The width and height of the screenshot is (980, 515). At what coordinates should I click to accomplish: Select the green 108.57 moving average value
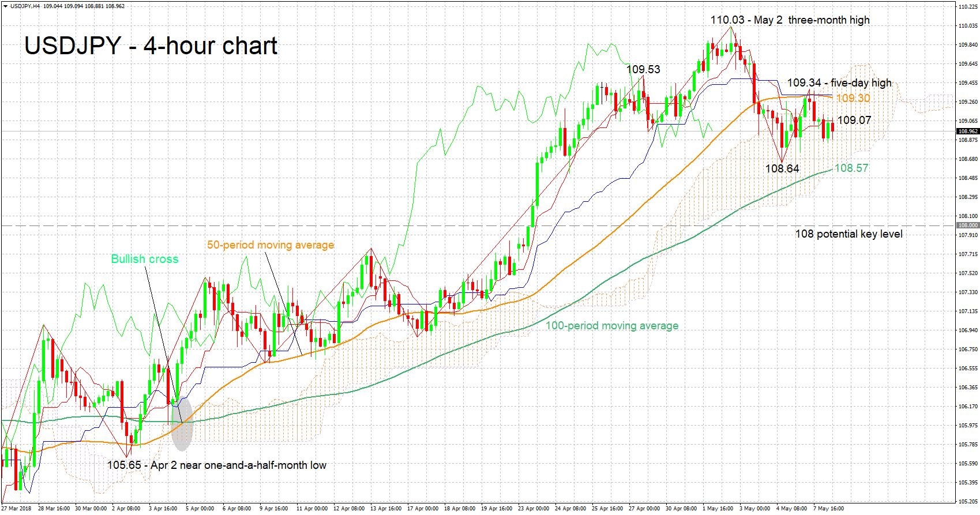851,168
